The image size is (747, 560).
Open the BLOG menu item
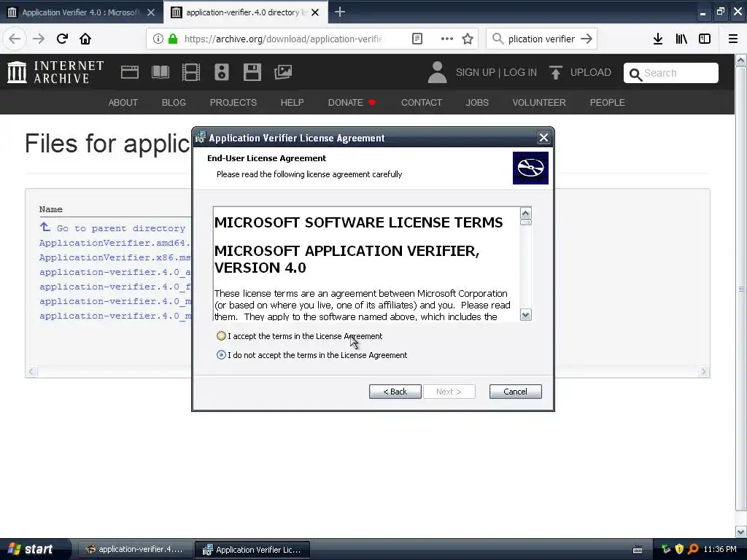pyautogui.click(x=174, y=102)
